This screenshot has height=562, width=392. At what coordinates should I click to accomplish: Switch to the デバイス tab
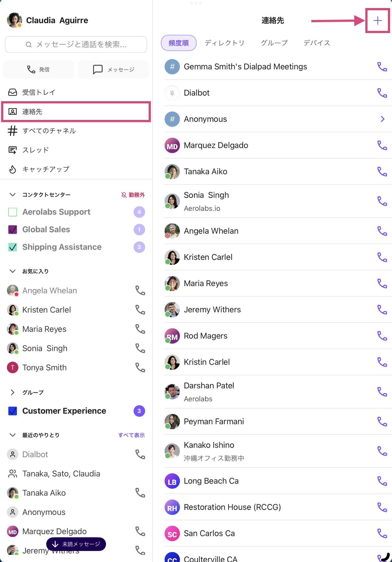point(317,43)
